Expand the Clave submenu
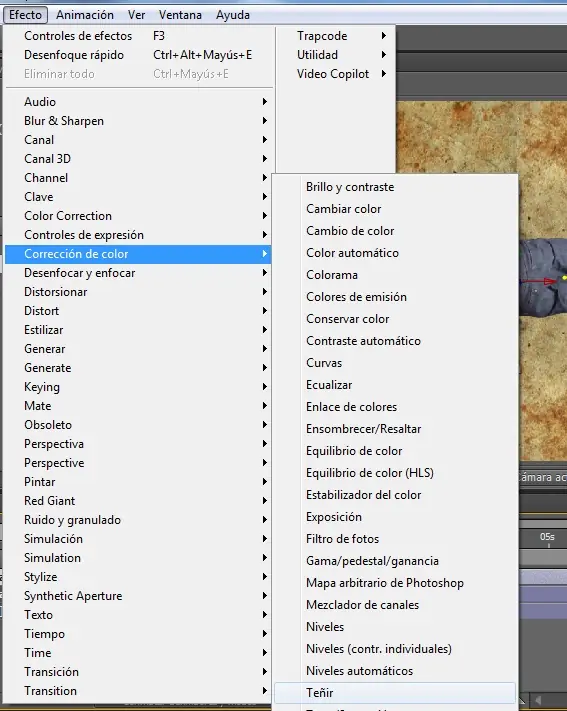Viewport: 567px width, 711px height. (138, 197)
